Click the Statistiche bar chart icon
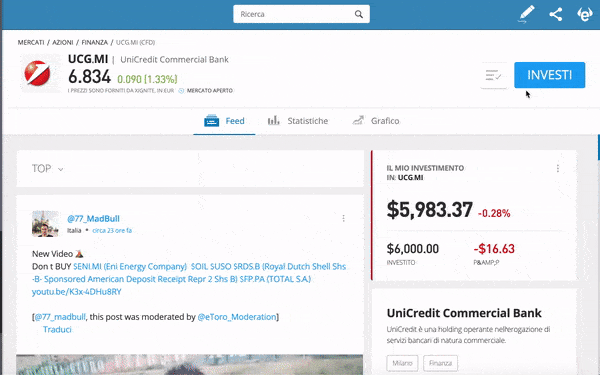The width and height of the screenshot is (600, 375). 273,121
